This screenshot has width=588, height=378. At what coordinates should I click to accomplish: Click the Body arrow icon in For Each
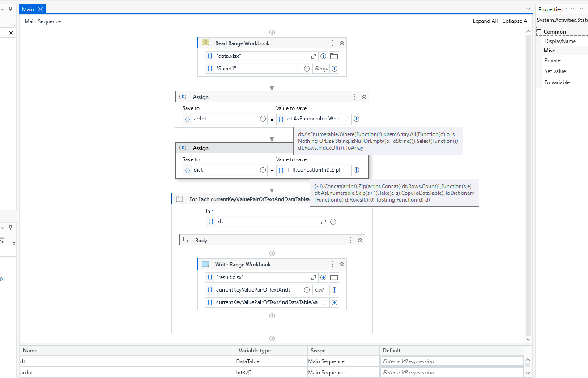(x=186, y=240)
